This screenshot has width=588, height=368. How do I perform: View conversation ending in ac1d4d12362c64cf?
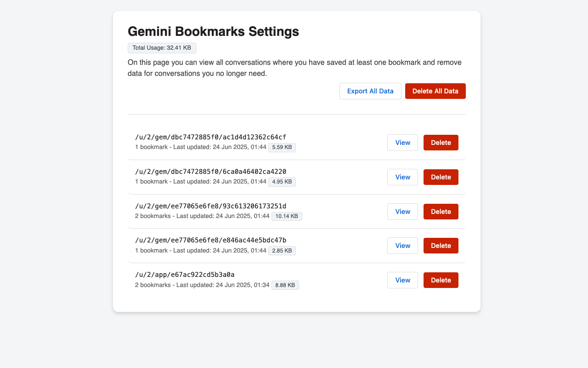402,143
